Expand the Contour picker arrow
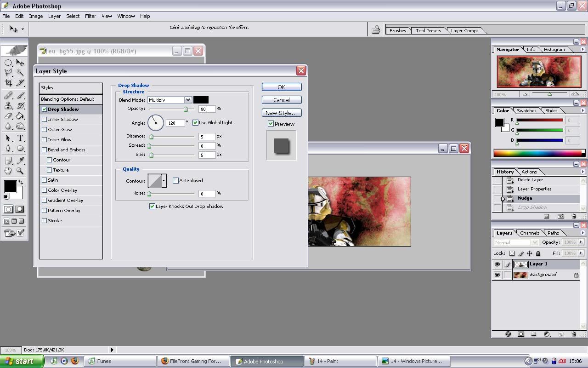Image resolution: width=588 pixels, height=368 pixels. 164,181
